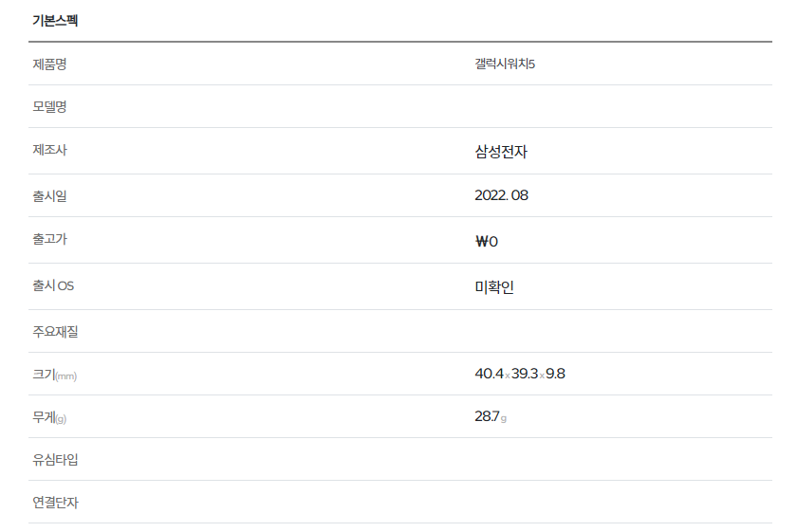Click the 크기(mm) row label
Viewport: 797px width, 532px height.
tap(54, 375)
